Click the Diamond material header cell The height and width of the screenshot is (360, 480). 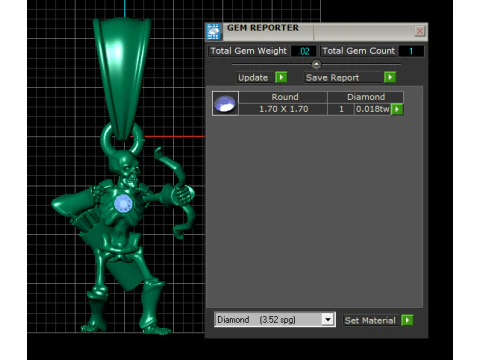[366, 97]
